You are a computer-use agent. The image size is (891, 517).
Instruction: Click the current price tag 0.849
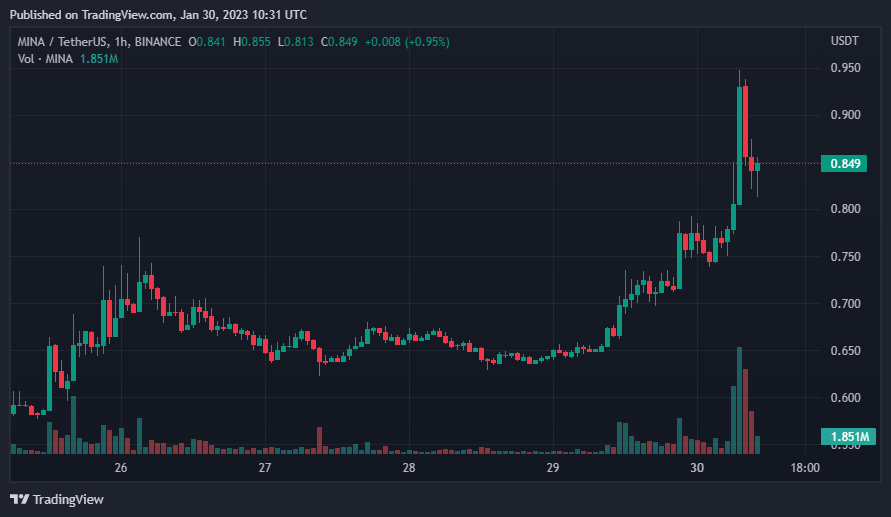click(844, 164)
